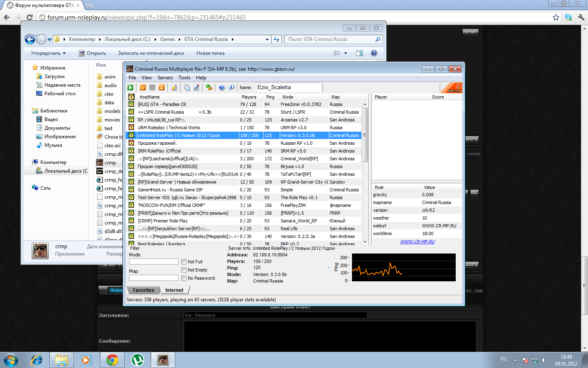Click Новая папка button in Explorer

210,53
